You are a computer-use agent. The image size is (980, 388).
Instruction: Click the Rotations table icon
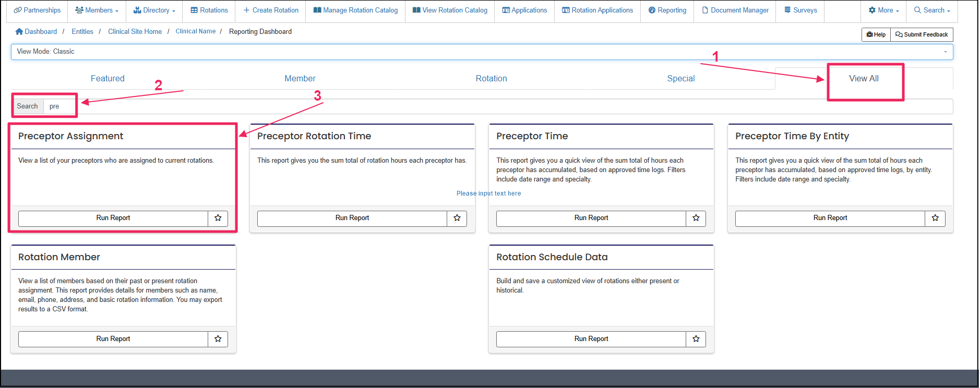pos(194,10)
